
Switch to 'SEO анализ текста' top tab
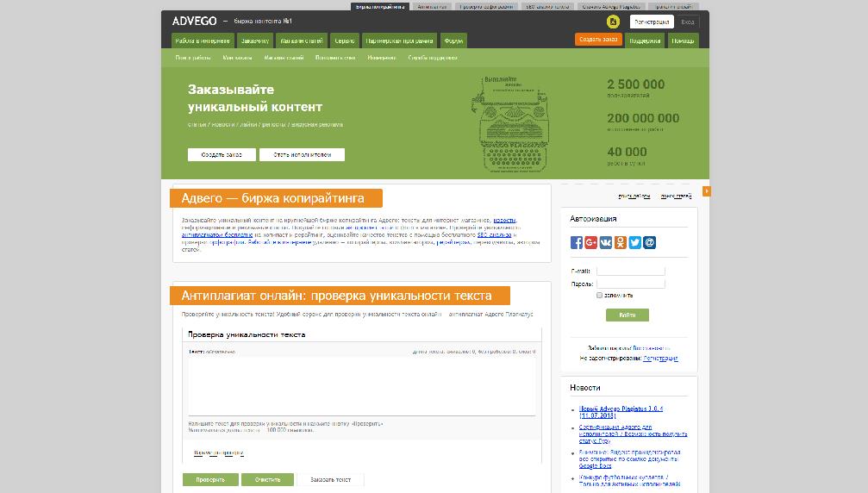coord(547,7)
